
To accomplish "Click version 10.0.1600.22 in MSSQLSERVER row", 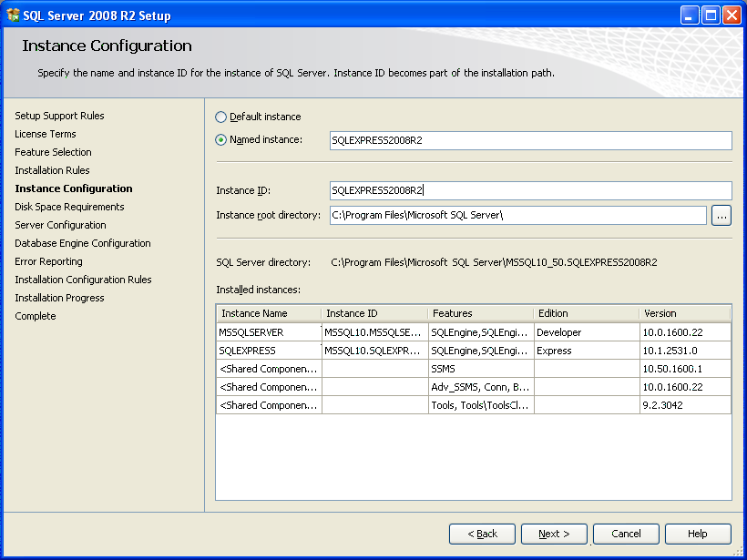I will 685,332.
